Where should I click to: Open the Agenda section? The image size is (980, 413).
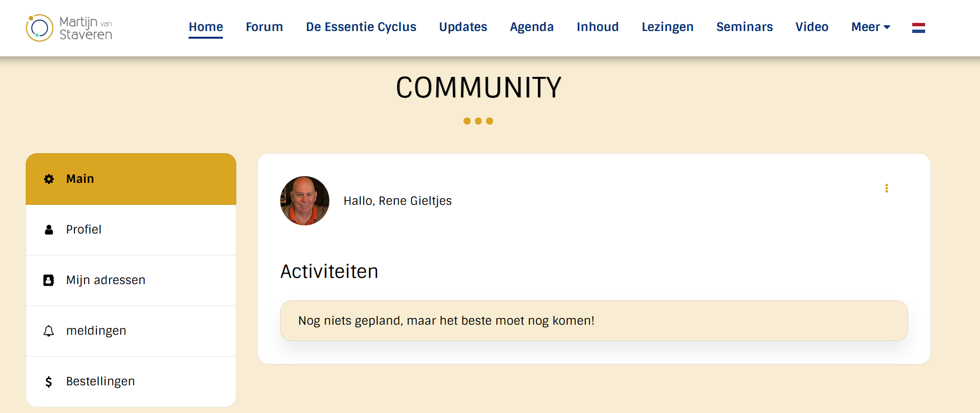(x=532, y=27)
